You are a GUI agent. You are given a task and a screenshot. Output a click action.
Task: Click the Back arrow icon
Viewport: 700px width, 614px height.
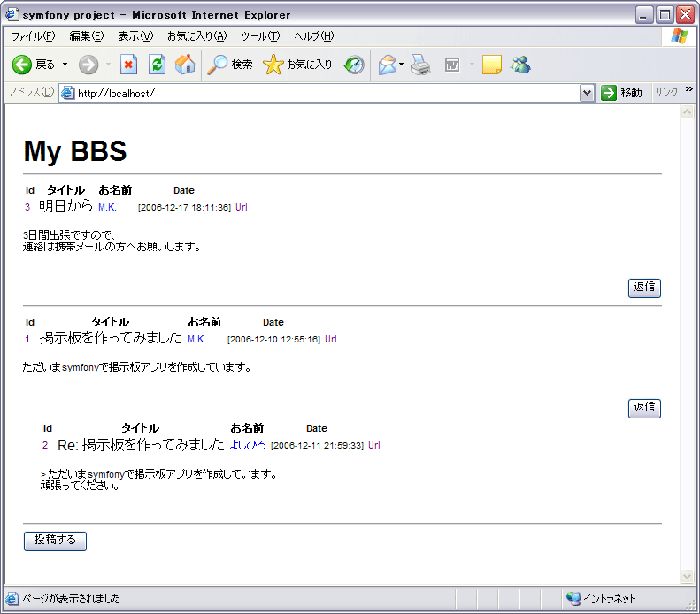tap(21, 65)
